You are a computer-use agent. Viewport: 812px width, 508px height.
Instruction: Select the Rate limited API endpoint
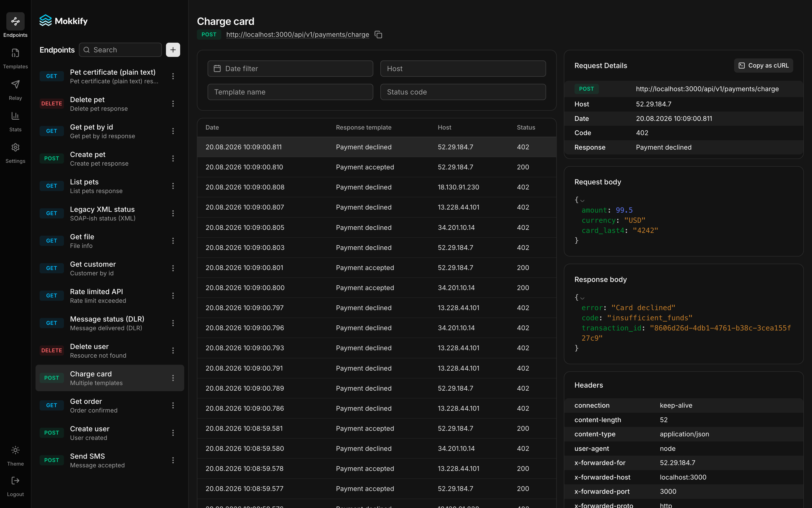click(x=110, y=296)
